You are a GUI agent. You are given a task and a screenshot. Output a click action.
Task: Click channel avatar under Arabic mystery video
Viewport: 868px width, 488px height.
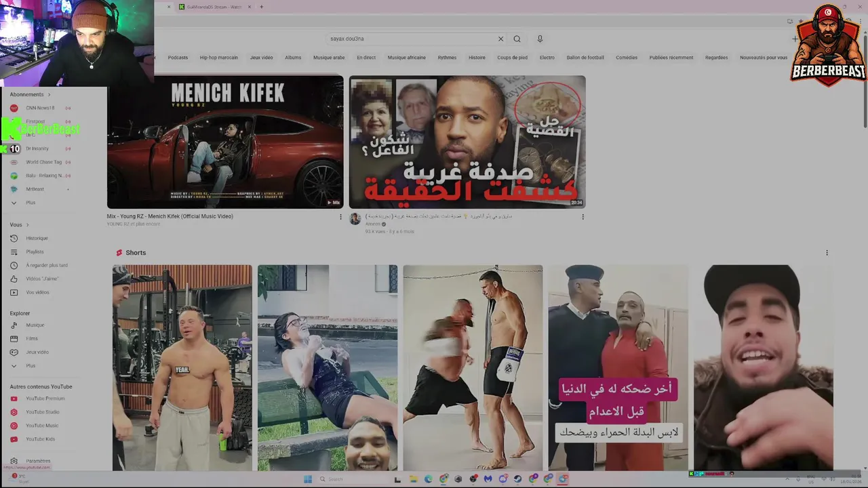(355, 218)
